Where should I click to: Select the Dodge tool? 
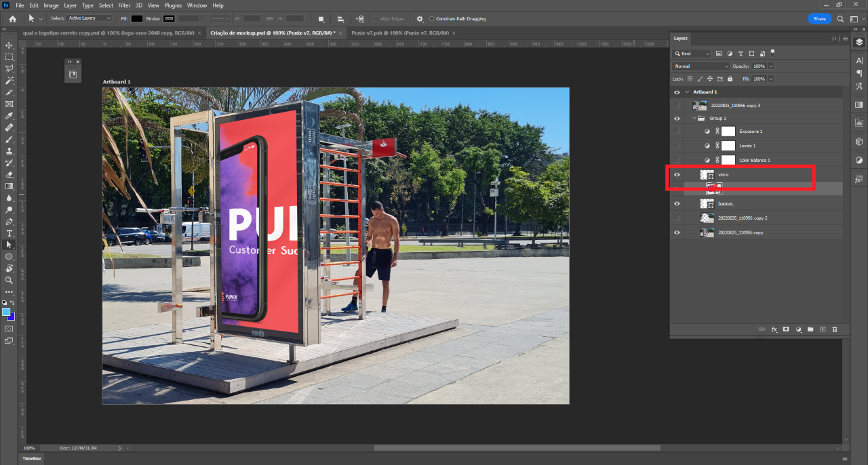pyautogui.click(x=9, y=209)
